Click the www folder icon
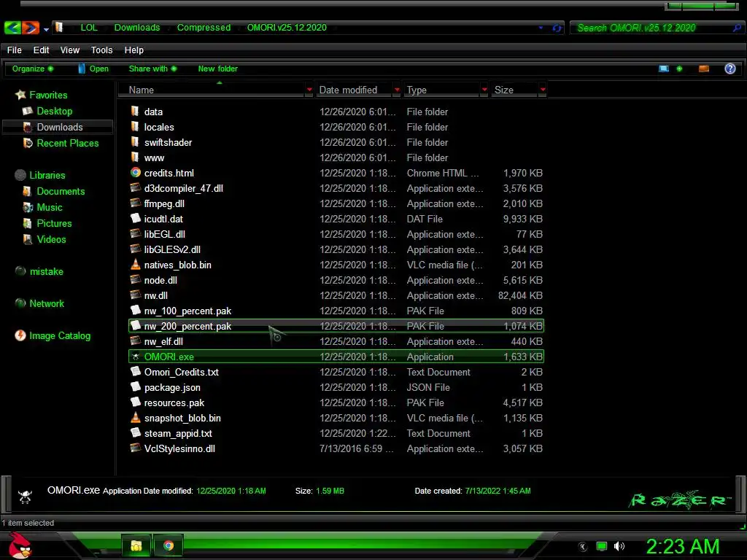Image resolution: width=747 pixels, height=560 pixels. [x=135, y=157]
